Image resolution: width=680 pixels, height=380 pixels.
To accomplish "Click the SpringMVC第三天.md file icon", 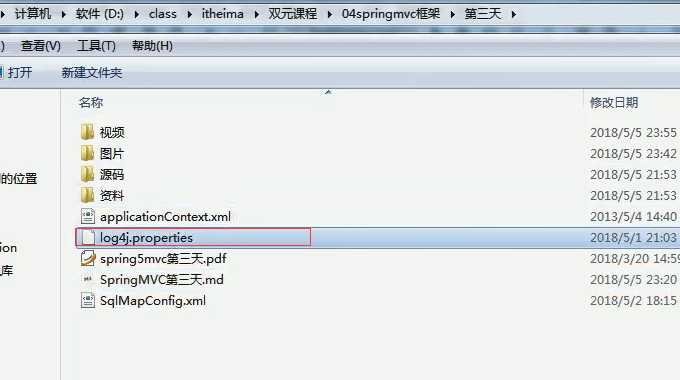I will pos(88,279).
